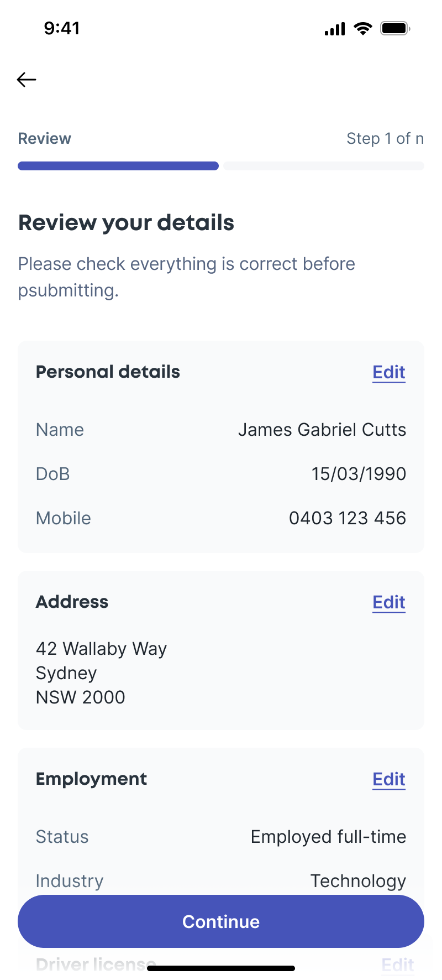Tap the Continue button
The image size is (442, 980).
coord(221,921)
